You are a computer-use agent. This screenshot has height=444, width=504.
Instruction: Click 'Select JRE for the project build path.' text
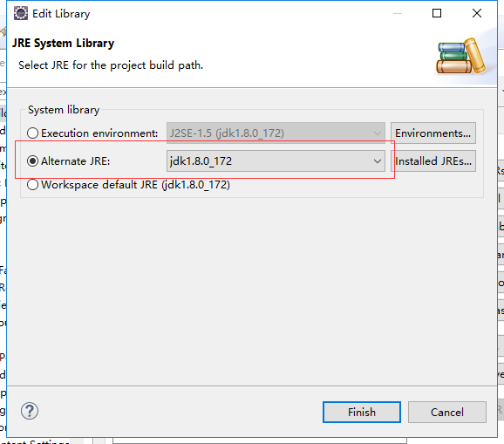111,65
